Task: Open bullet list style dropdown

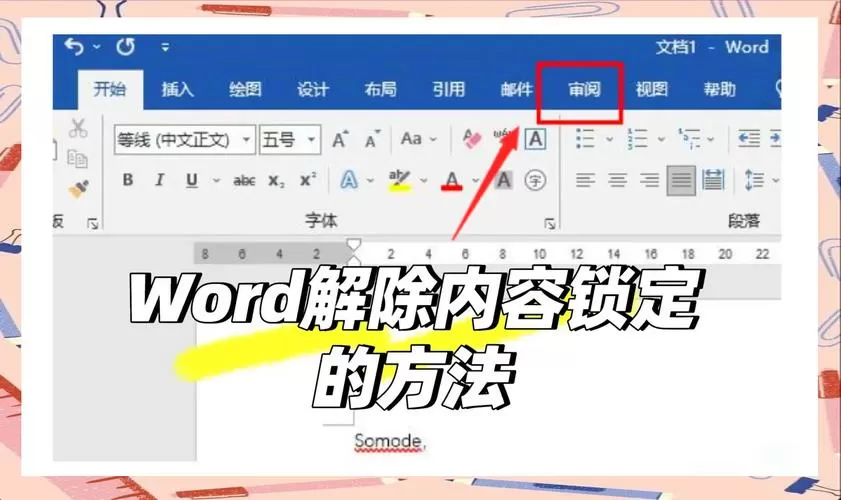Action: (x=610, y=139)
